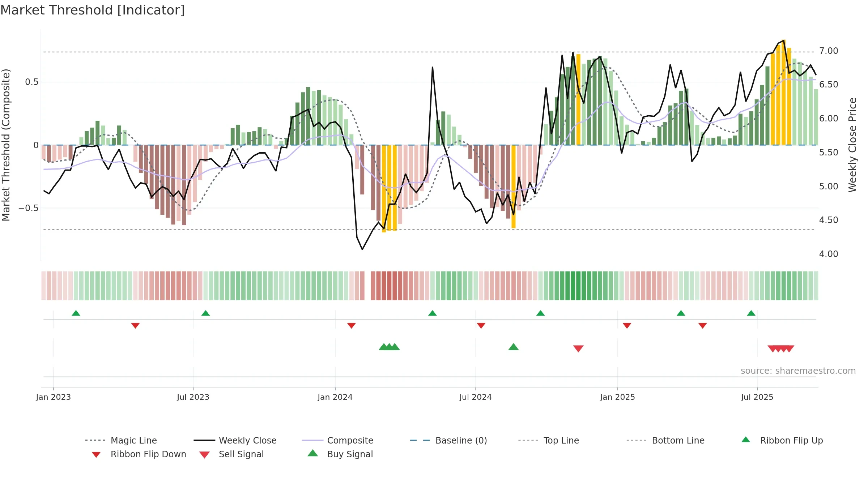Click the −0.5 composite axis tick
This screenshot has width=868, height=488.
coord(29,208)
